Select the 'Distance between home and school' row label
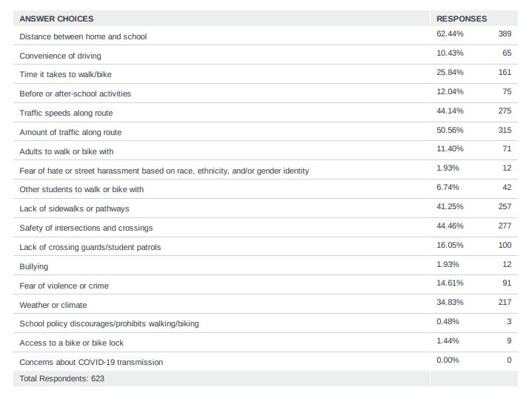Viewport: 532px width, 402px height. pos(83,36)
